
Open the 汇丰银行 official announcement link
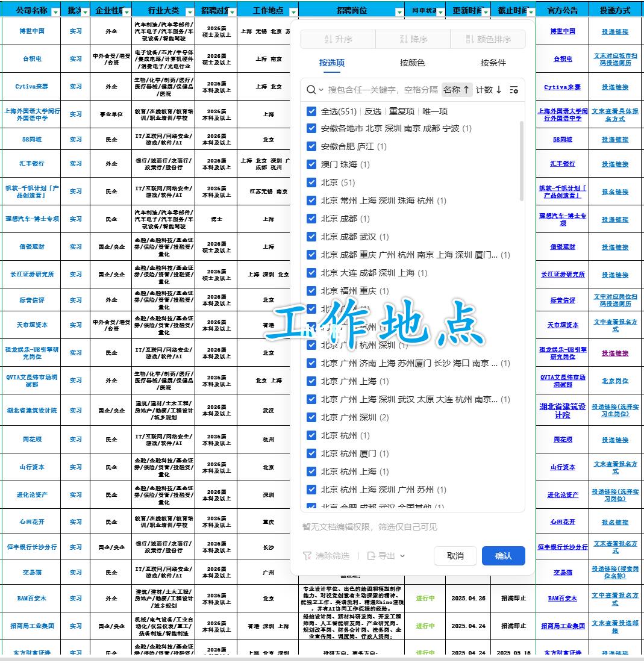coord(562,163)
